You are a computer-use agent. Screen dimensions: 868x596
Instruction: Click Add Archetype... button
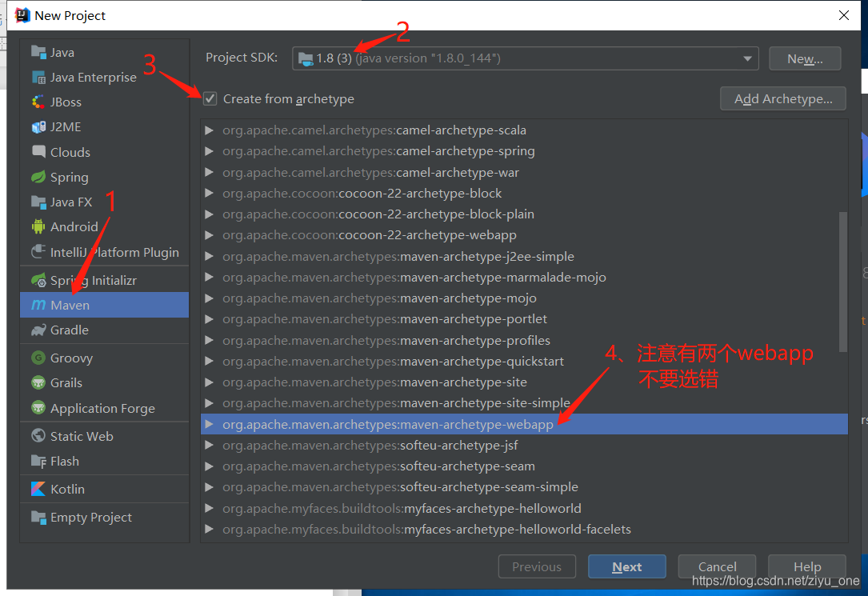pyautogui.click(x=782, y=98)
